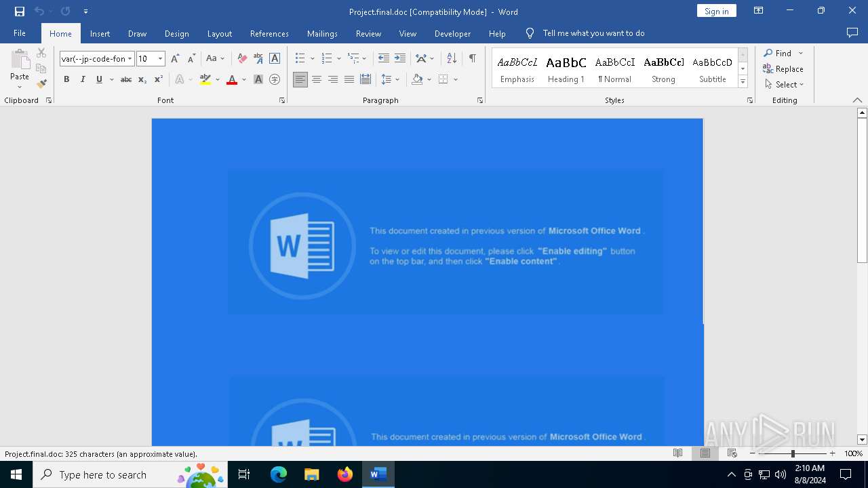Increase paragraph indent
The image size is (868, 488).
(x=400, y=58)
